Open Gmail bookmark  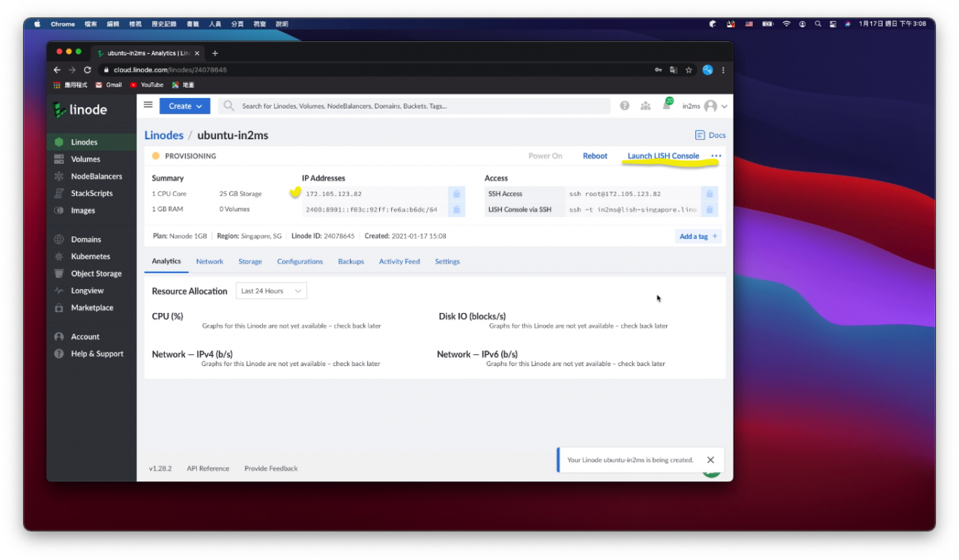[109, 85]
